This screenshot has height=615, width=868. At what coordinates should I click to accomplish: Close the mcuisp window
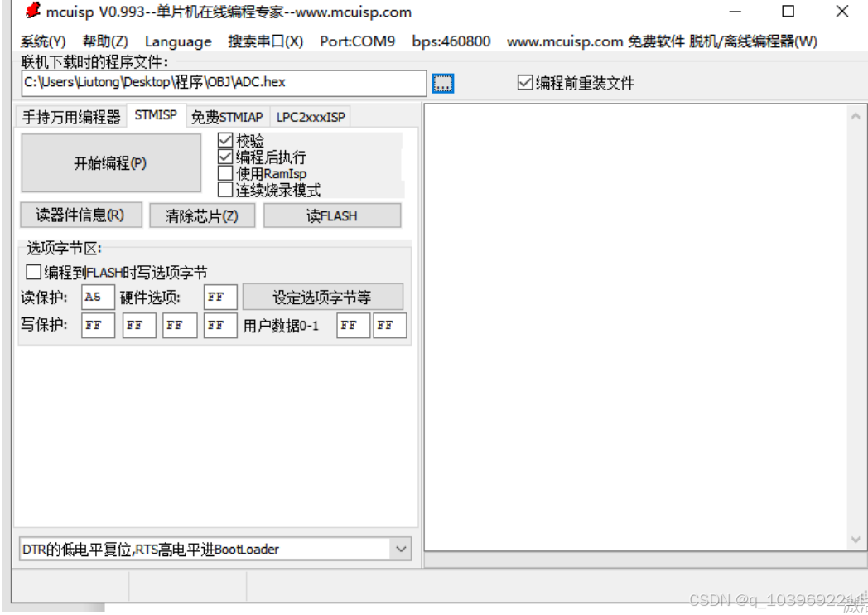tap(842, 11)
